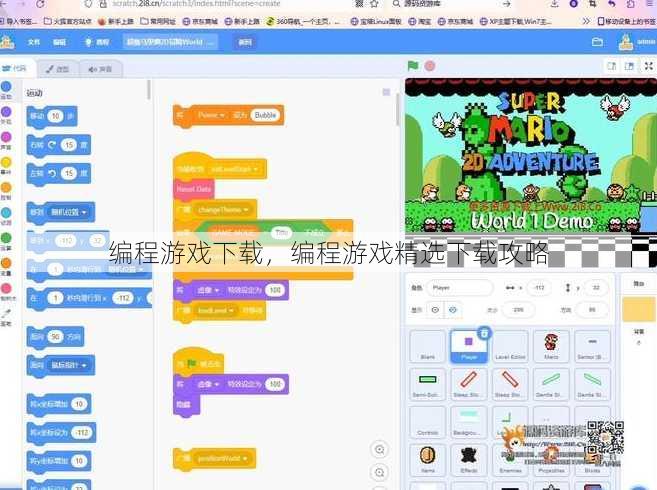Open the effect dropdown on the first set-effect block
Image resolution: width=657 pixels, height=490 pixels.
coord(208,290)
